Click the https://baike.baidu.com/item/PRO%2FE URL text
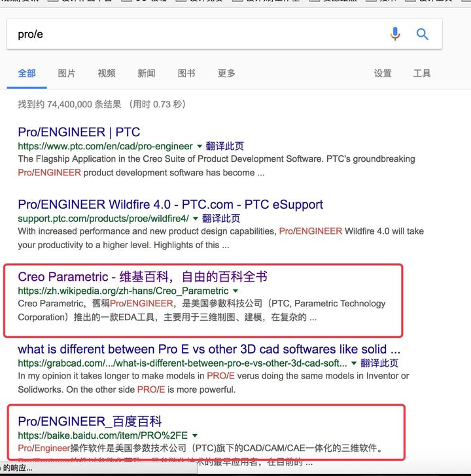471x476 pixels. point(103,435)
